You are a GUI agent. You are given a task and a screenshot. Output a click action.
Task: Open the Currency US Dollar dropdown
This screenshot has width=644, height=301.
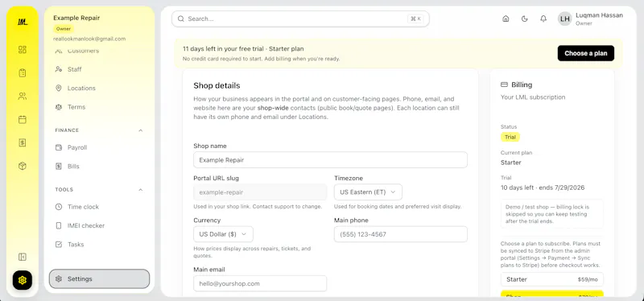pyautogui.click(x=223, y=234)
